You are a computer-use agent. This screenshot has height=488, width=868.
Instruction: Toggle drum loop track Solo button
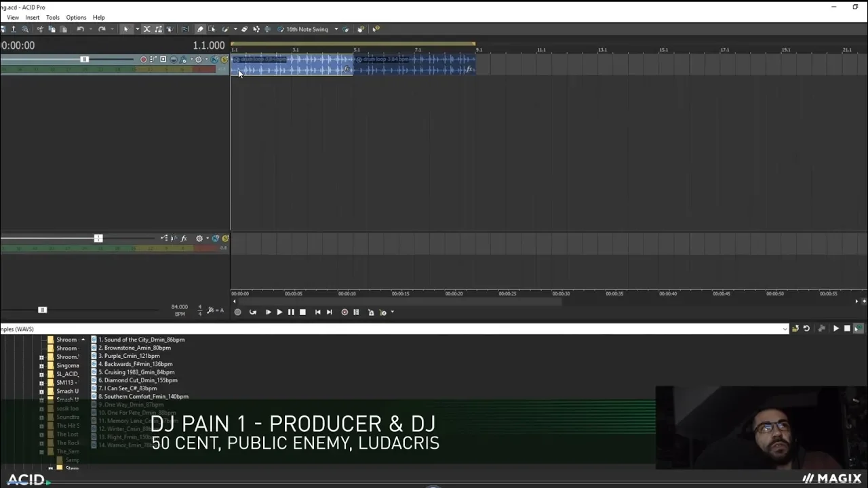click(x=224, y=60)
